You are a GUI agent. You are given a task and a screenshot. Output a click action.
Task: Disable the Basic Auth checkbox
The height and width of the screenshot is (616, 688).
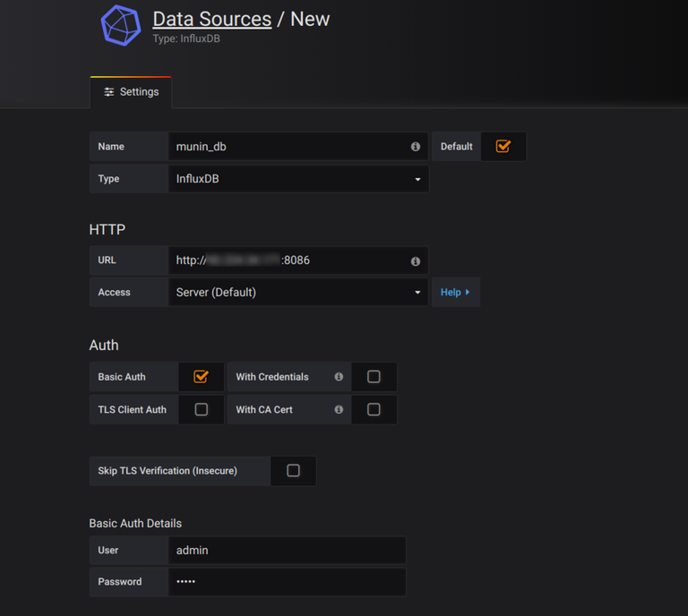(x=201, y=376)
